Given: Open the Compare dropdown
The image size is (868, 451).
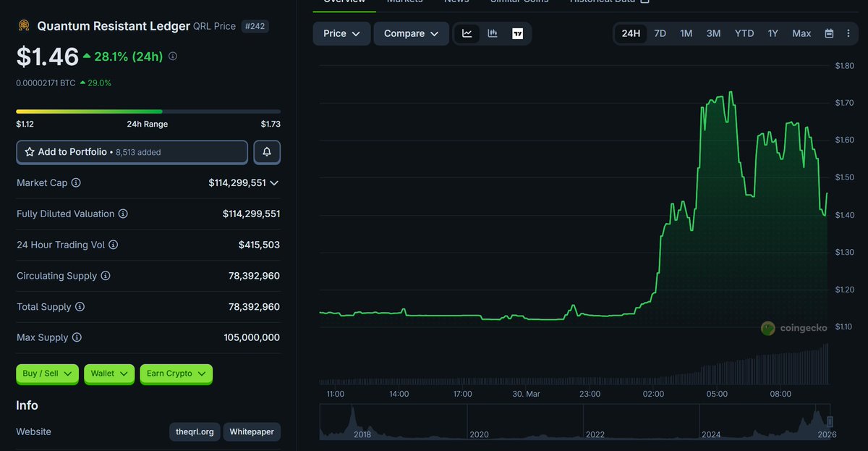Looking at the screenshot, I should tap(411, 33).
